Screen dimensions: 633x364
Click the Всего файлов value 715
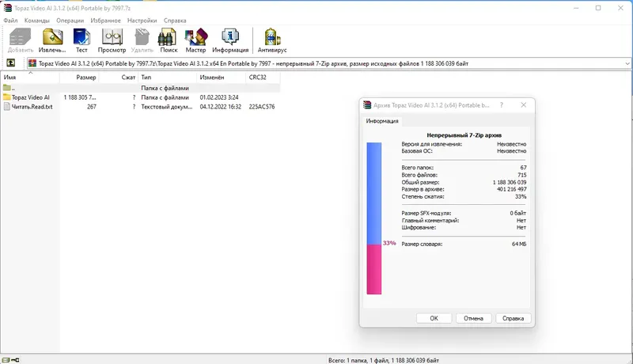pos(522,175)
